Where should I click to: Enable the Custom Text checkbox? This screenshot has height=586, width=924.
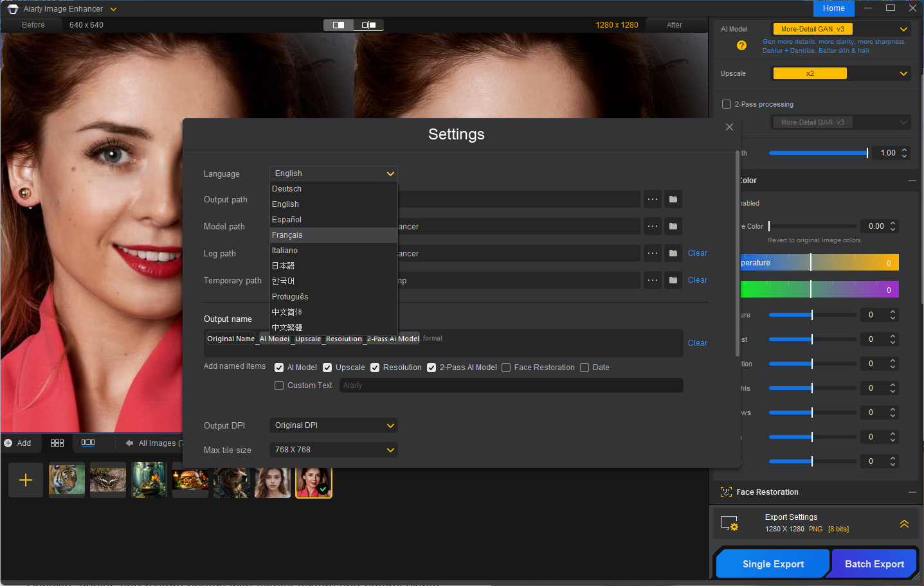(x=279, y=386)
